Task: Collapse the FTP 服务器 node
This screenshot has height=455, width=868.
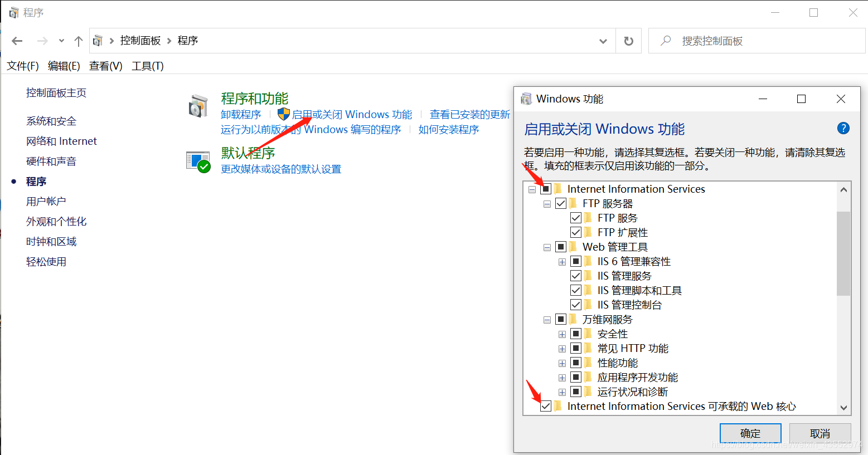Action: [x=547, y=204]
